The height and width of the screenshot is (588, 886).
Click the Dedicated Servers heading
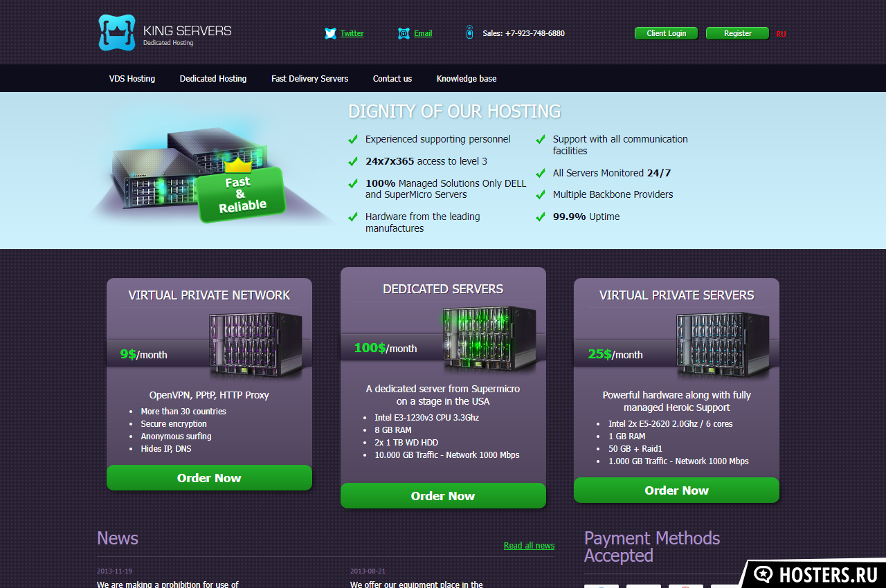click(443, 289)
